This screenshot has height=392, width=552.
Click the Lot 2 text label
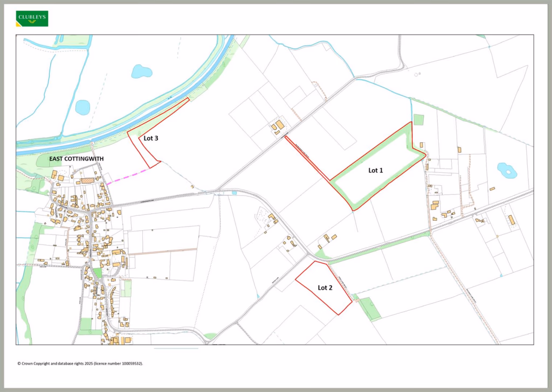pyautogui.click(x=325, y=288)
